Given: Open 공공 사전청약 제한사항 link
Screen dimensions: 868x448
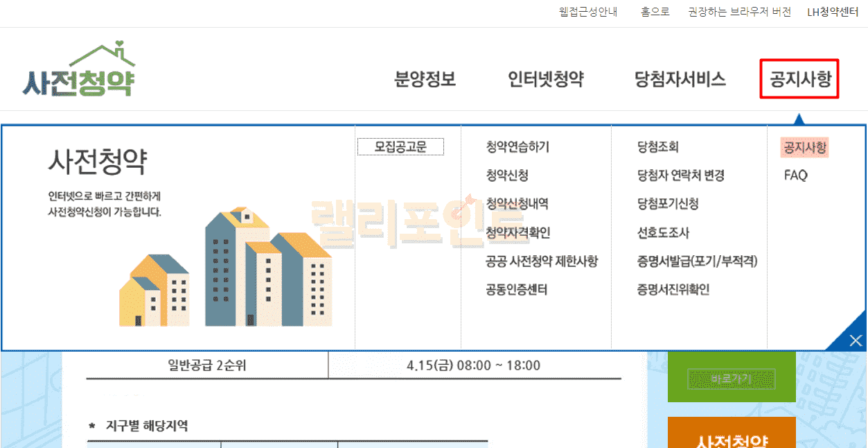Looking at the screenshot, I should click(542, 261).
